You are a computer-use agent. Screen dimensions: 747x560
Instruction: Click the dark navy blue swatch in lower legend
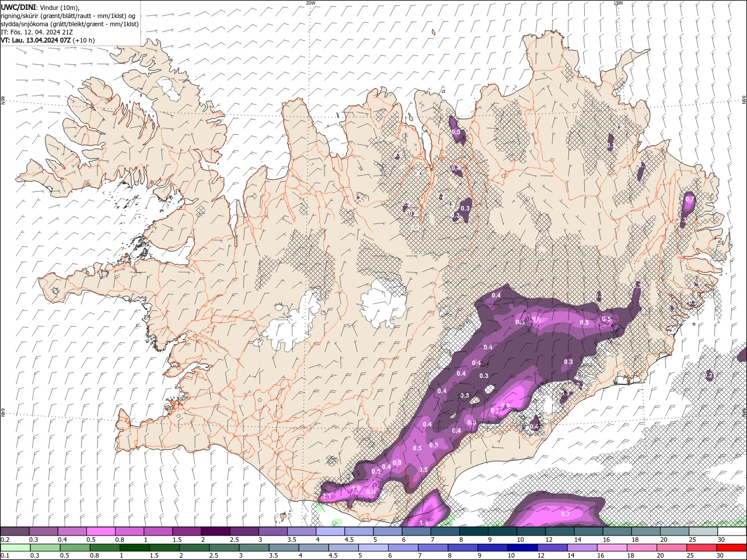pyautogui.click(x=522, y=548)
